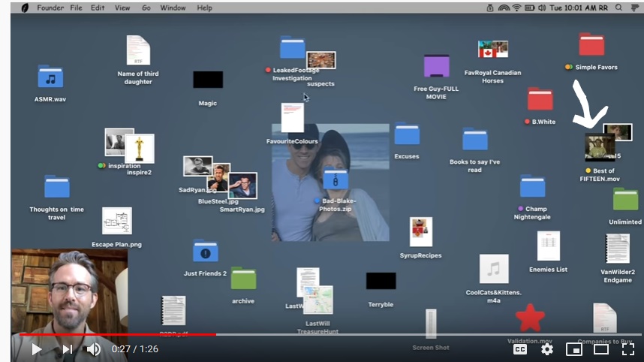Open 'Thoughts on time travel' folder
Screen dimensions: 644x362
coord(57,186)
